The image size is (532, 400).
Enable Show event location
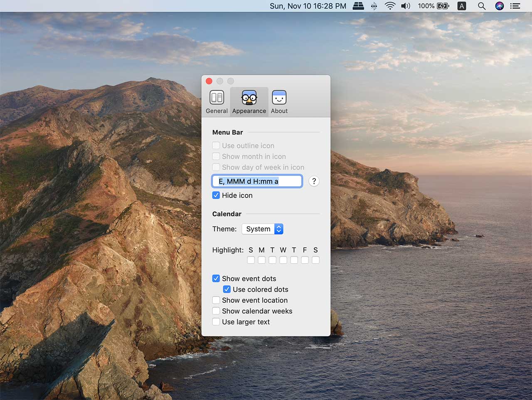pos(216,300)
